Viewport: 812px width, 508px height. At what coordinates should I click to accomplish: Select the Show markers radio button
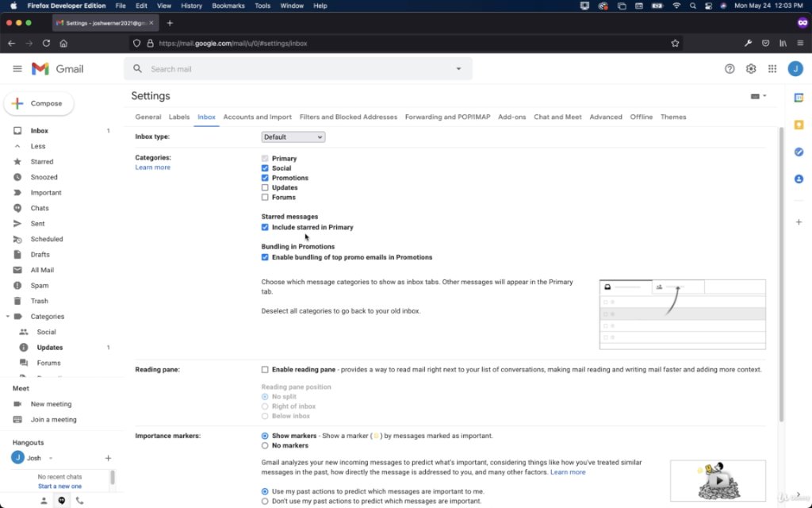click(265, 436)
